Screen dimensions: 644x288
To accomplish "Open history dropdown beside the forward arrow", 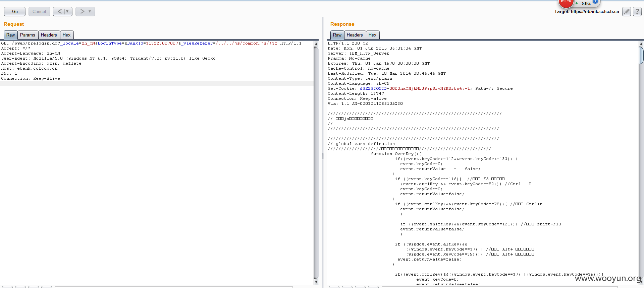I will tap(90, 11).
